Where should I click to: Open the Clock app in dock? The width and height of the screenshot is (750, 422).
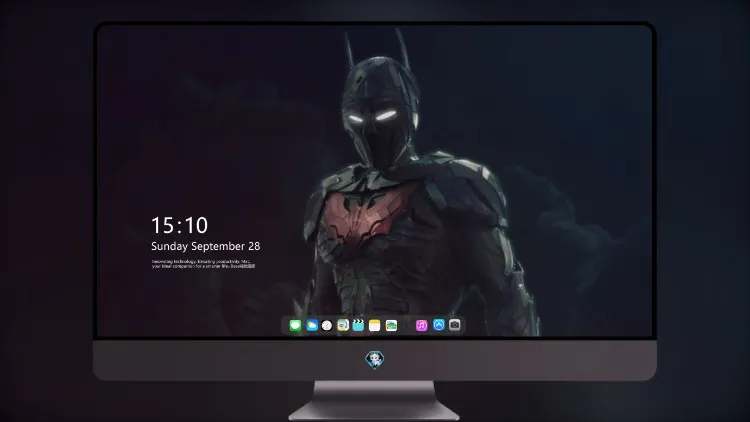pos(327,325)
